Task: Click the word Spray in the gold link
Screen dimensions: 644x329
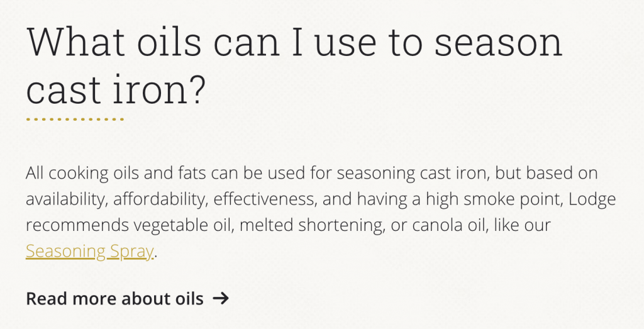Action: 131,252
